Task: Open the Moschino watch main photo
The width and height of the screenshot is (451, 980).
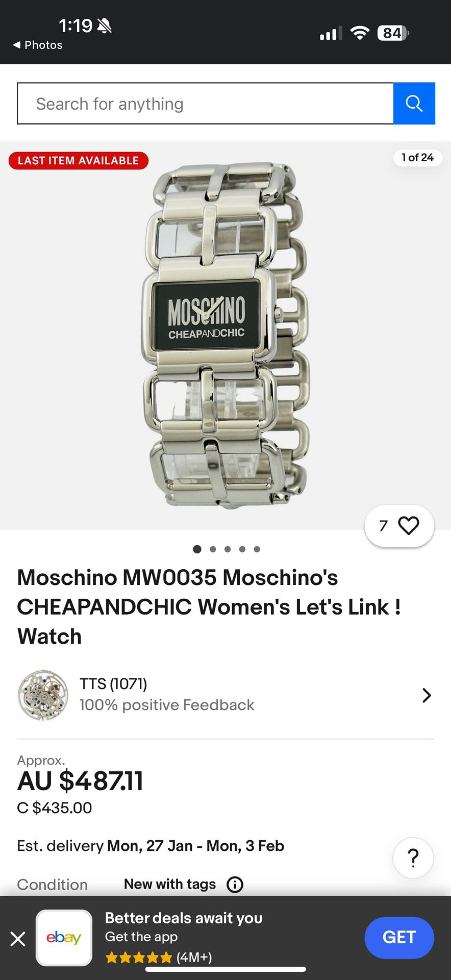Action: click(x=225, y=335)
